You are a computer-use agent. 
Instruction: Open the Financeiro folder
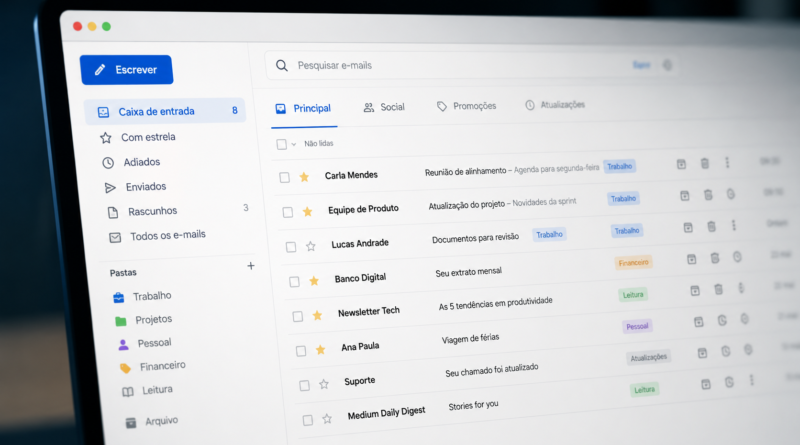click(153, 366)
